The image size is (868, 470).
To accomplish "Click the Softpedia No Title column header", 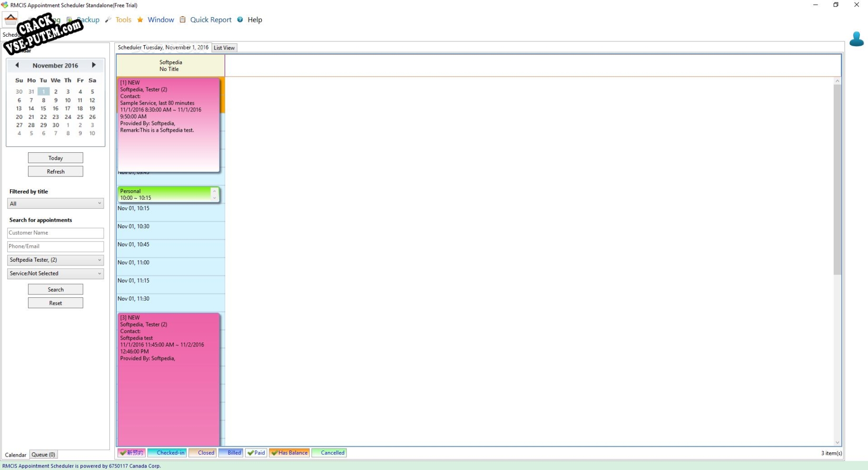I will (x=170, y=66).
